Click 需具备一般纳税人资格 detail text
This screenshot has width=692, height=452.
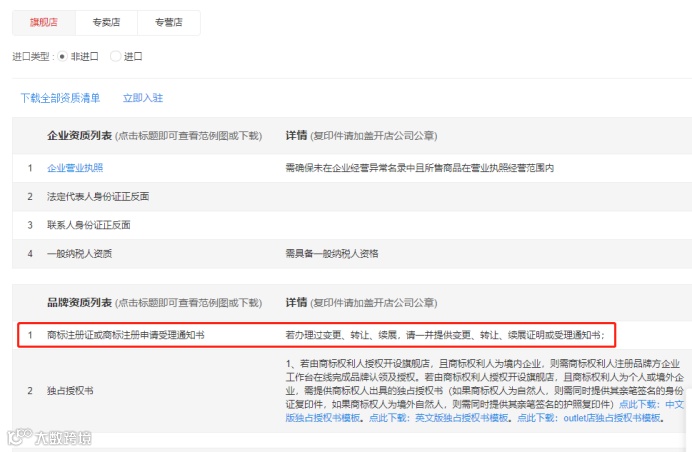(x=332, y=254)
